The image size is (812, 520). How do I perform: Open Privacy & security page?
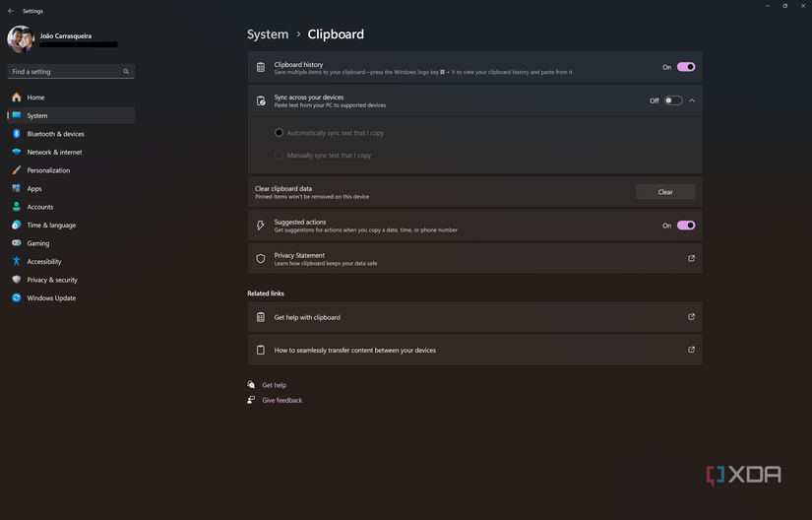(x=71, y=280)
